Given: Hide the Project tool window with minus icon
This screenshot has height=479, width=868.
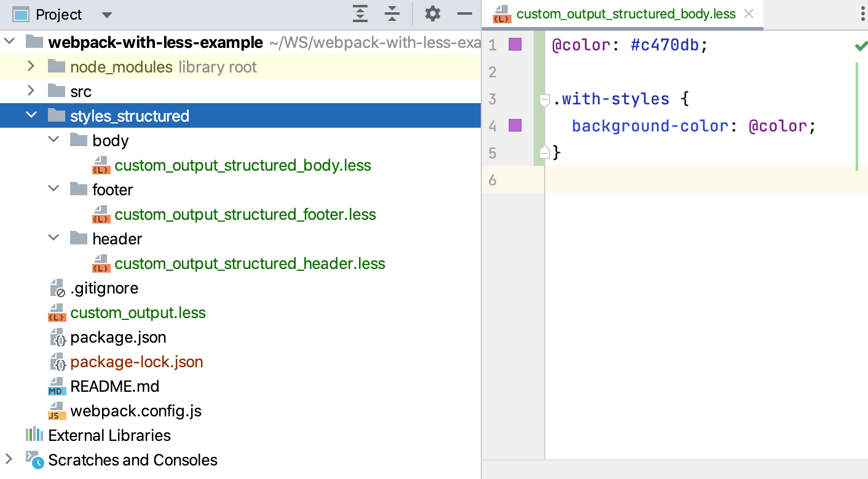Looking at the screenshot, I should tap(465, 14).
